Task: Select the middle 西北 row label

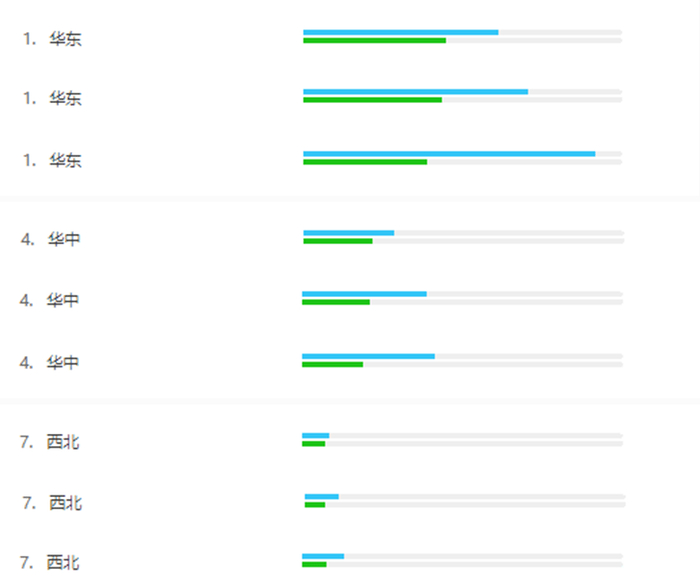Action: 65,503
